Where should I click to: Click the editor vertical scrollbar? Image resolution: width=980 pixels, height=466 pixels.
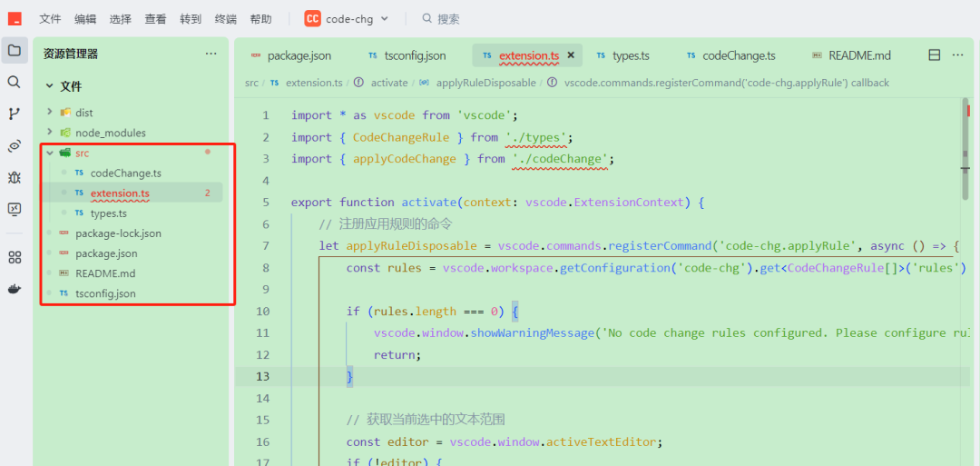[965, 145]
